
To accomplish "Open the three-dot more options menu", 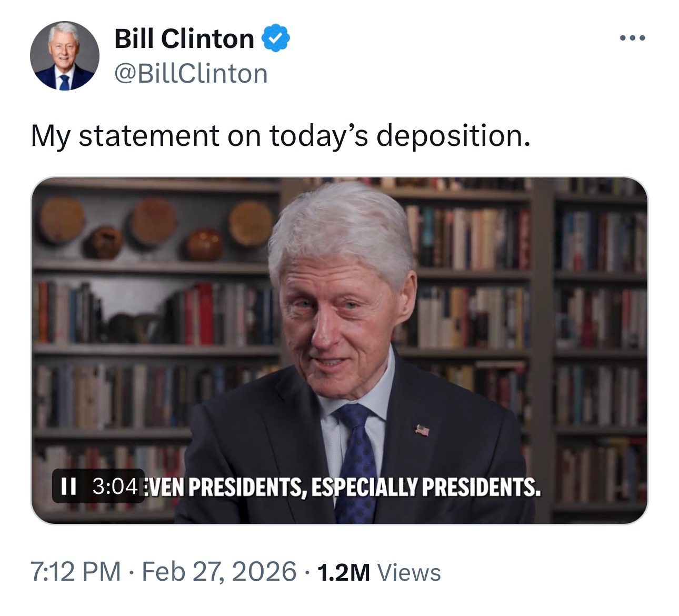I will coord(632,38).
